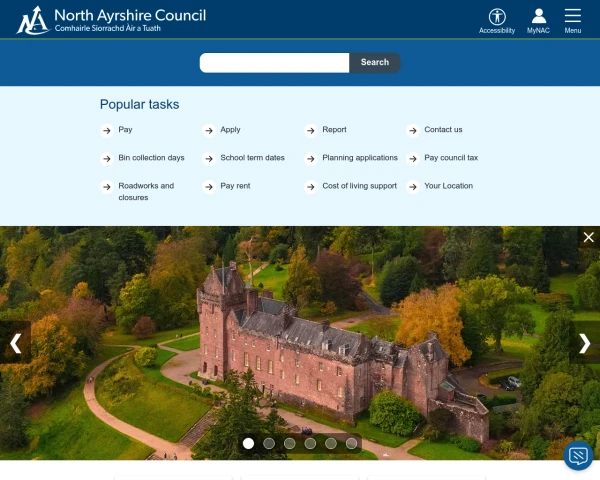
Task: Open the chat widget icon
Action: tap(578, 456)
